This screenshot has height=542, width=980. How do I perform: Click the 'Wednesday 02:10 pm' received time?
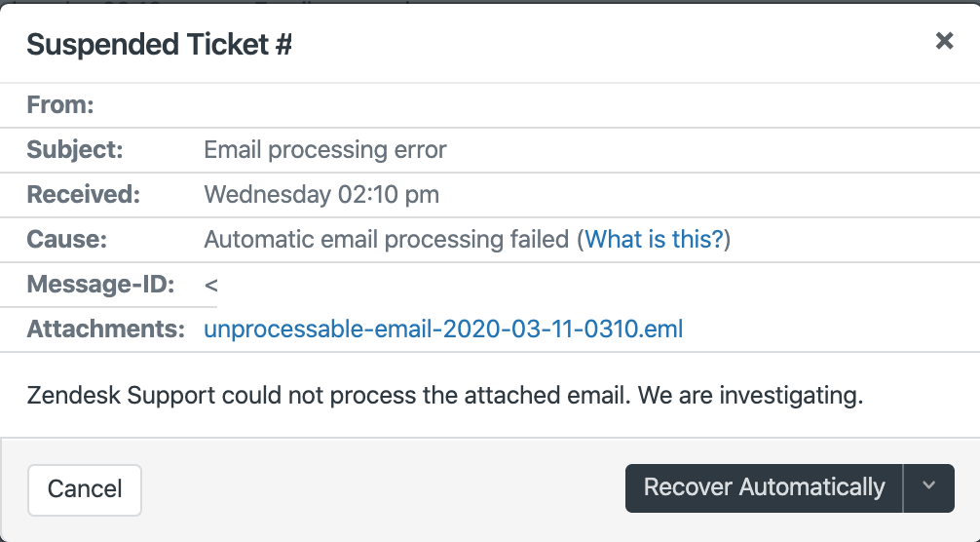coord(321,194)
